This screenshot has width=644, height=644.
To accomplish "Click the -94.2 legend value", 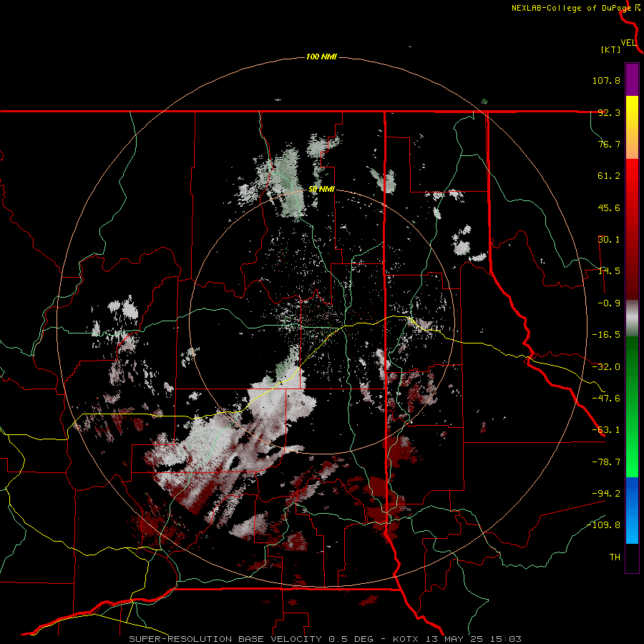I will pyautogui.click(x=606, y=494).
